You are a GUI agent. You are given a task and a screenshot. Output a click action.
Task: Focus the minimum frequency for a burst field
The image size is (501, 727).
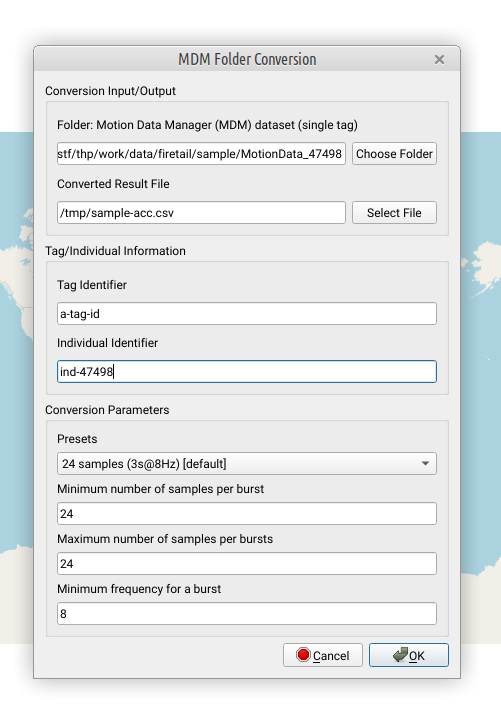pyautogui.click(x=247, y=614)
